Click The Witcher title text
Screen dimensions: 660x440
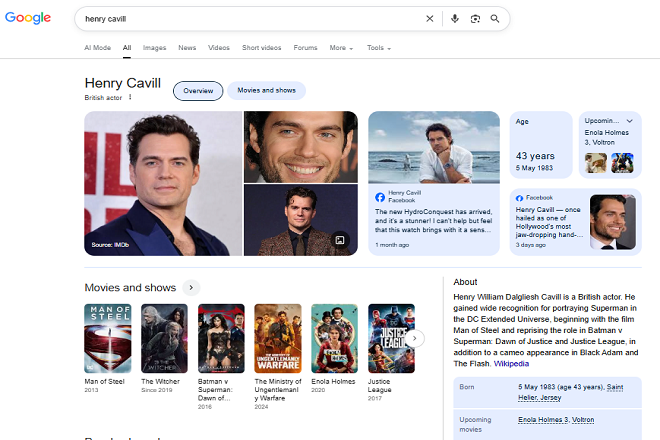160,381
